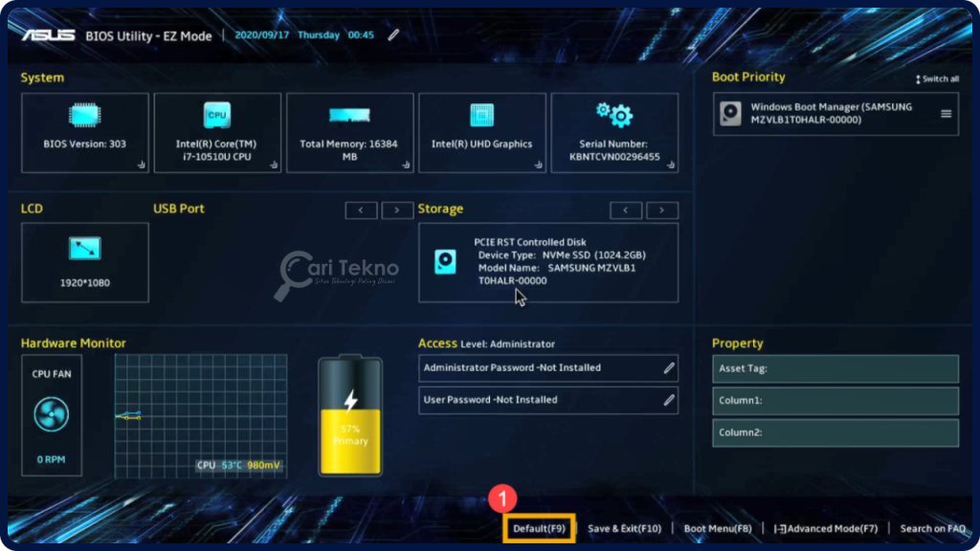The image size is (980, 551).
Task: Open Search on FAQ
Action: tap(932, 527)
